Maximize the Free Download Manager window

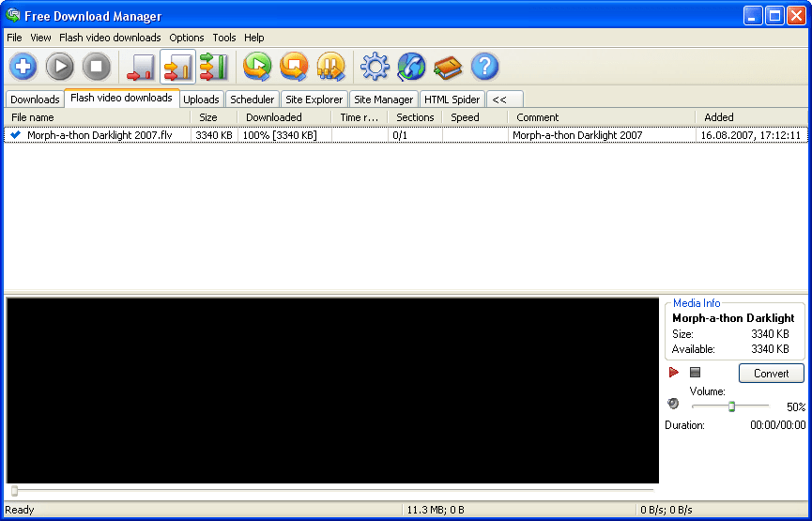coord(774,16)
